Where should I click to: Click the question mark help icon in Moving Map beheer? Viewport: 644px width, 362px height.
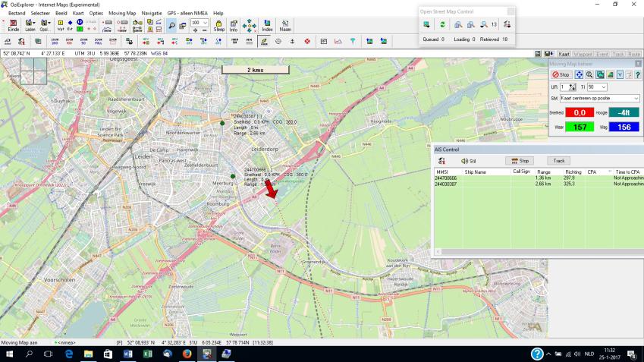coord(637,74)
